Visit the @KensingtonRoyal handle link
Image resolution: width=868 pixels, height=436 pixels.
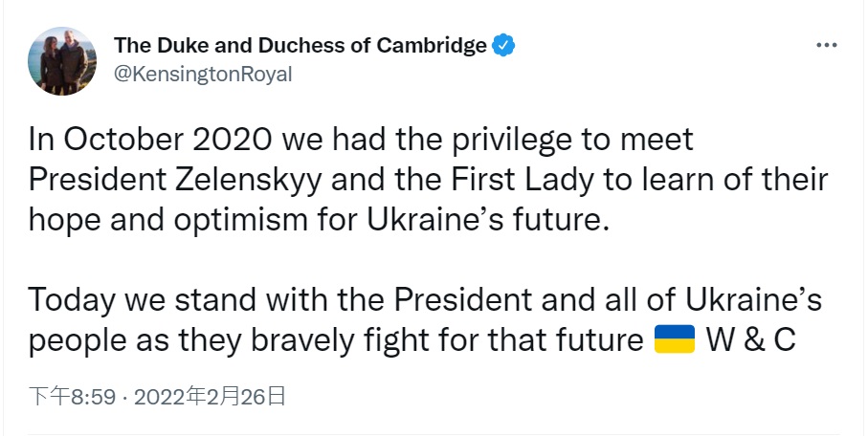click(203, 74)
